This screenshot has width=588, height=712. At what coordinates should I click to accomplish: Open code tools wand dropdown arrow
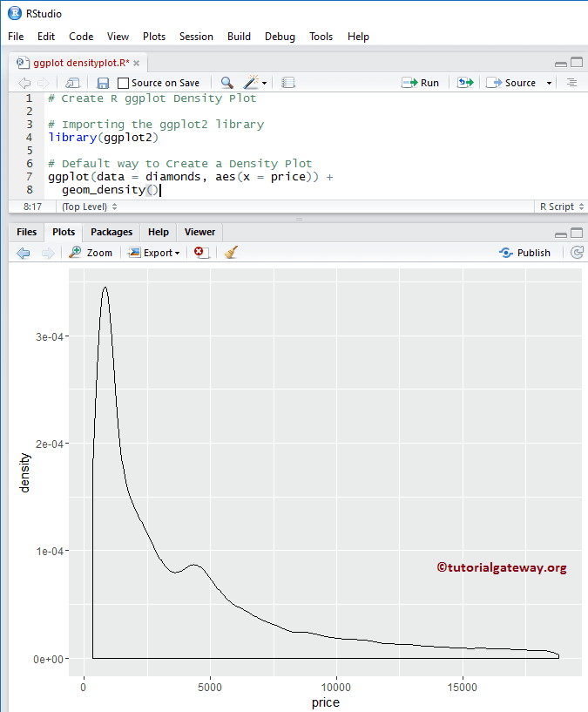[x=264, y=83]
